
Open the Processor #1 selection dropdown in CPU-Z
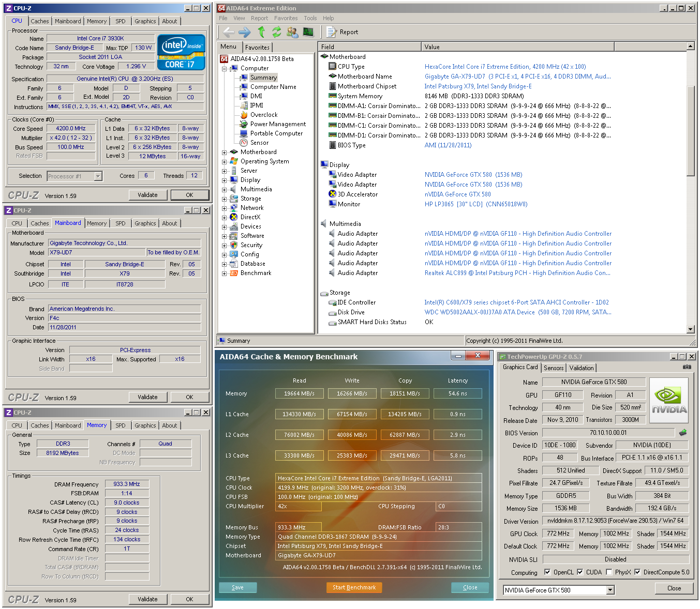98,176
